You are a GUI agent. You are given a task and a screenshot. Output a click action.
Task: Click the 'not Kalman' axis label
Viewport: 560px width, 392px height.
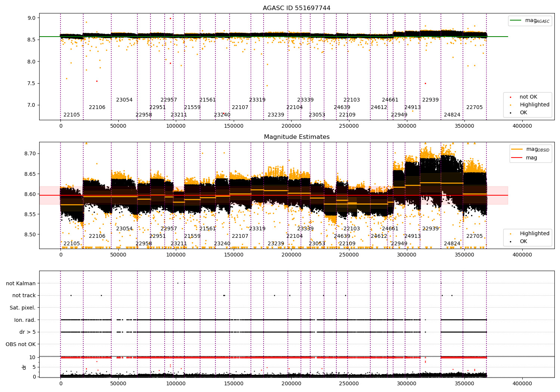[x=21, y=283]
